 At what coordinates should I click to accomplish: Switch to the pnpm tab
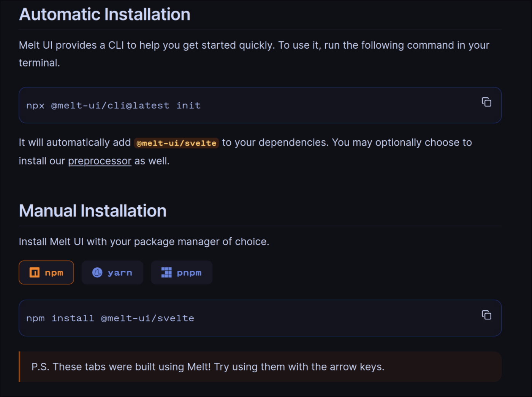point(182,272)
